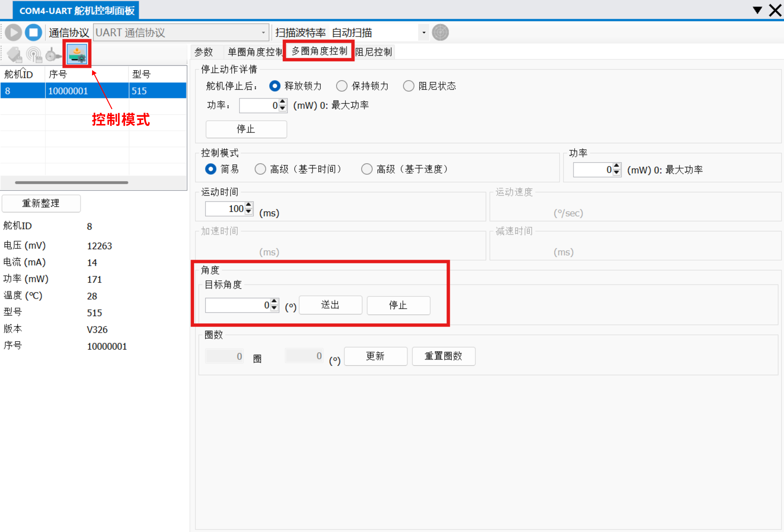Click the gray play/start button
The height and width of the screenshot is (532, 784).
point(14,33)
